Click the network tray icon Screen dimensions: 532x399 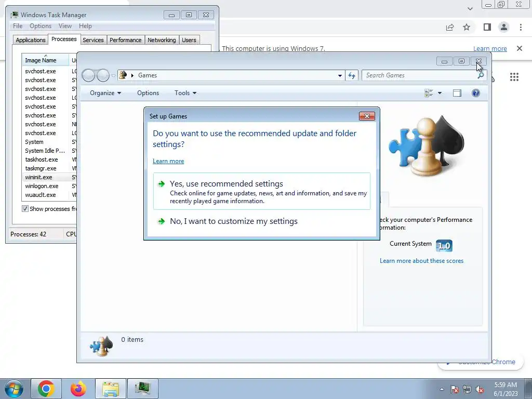(x=467, y=390)
